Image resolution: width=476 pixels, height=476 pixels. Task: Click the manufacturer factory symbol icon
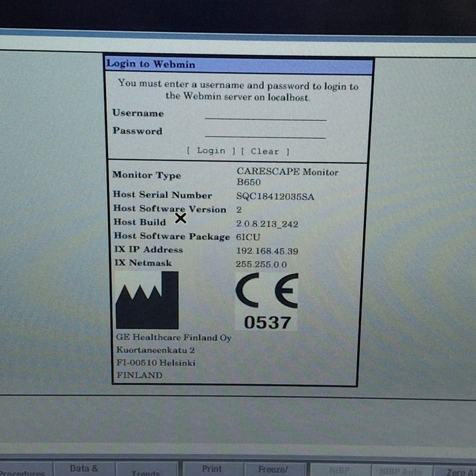148,301
